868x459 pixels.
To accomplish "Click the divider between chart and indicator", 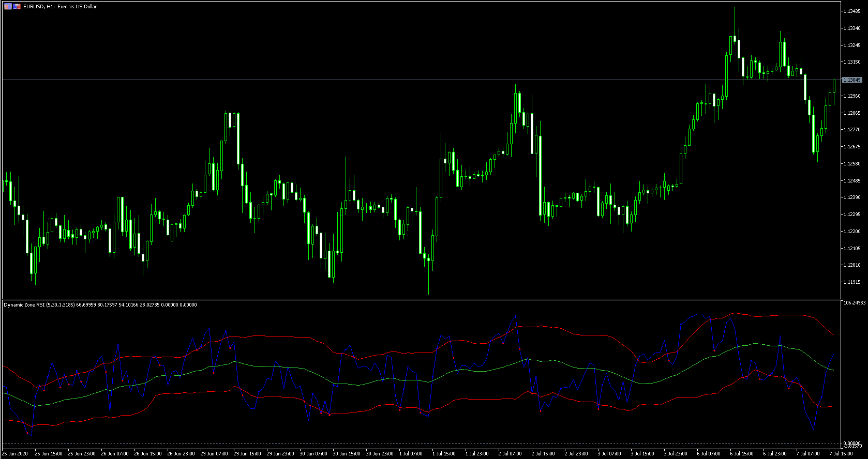I will click(414, 299).
